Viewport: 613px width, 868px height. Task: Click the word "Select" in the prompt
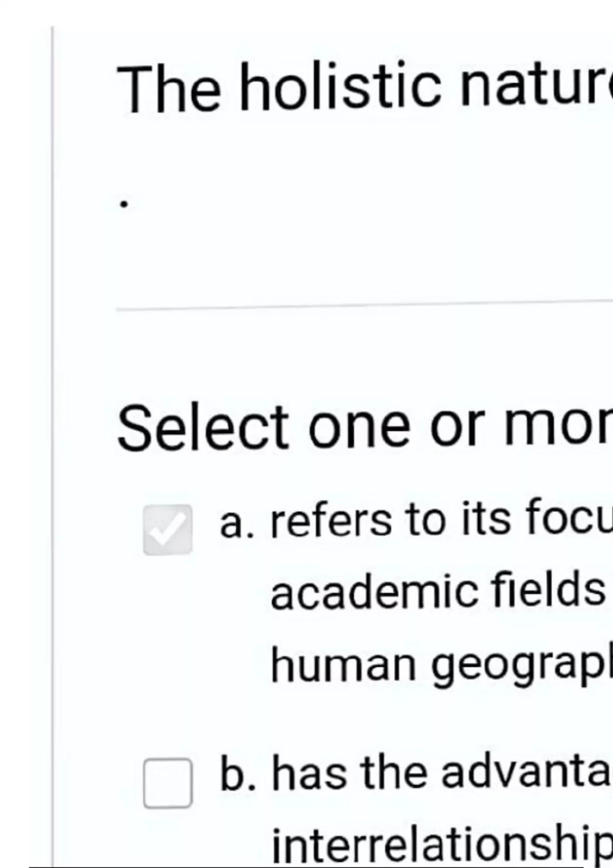point(203,428)
